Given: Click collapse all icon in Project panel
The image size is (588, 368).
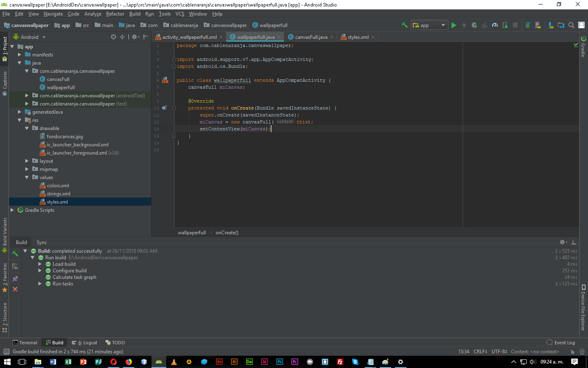Looking at the screenshot, I should 122,37.
